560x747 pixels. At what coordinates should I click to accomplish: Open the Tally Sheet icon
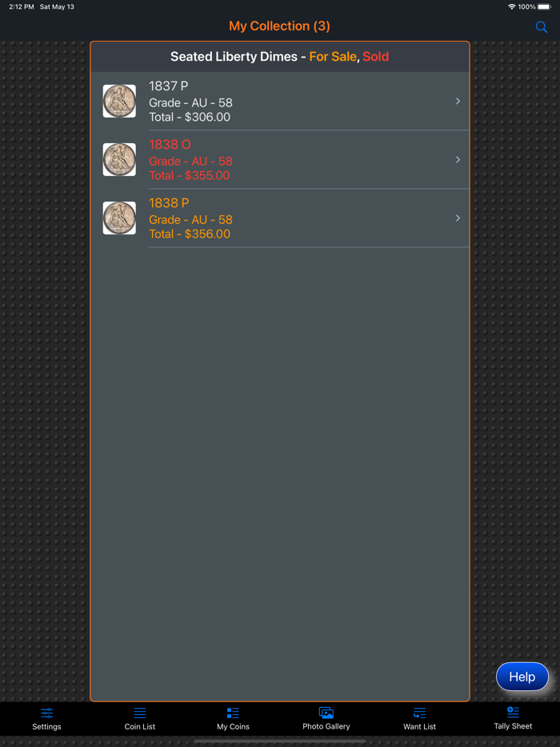click(x=513, y=713)
